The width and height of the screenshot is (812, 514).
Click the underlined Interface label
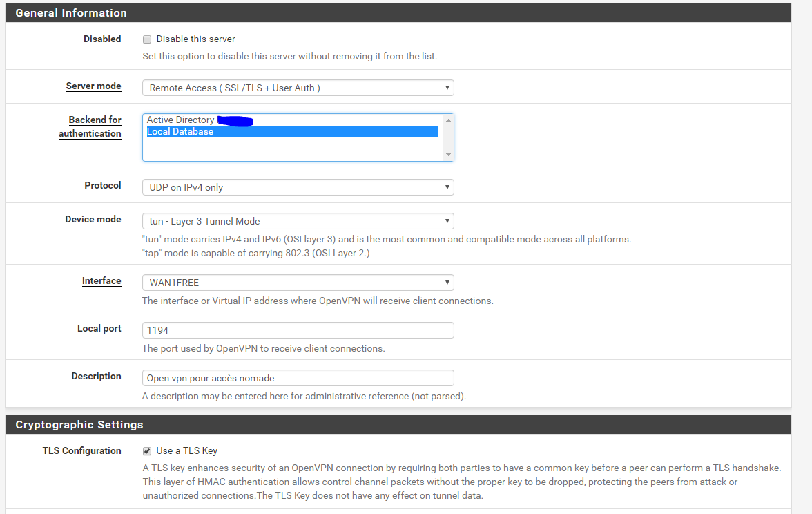point(101,281)
